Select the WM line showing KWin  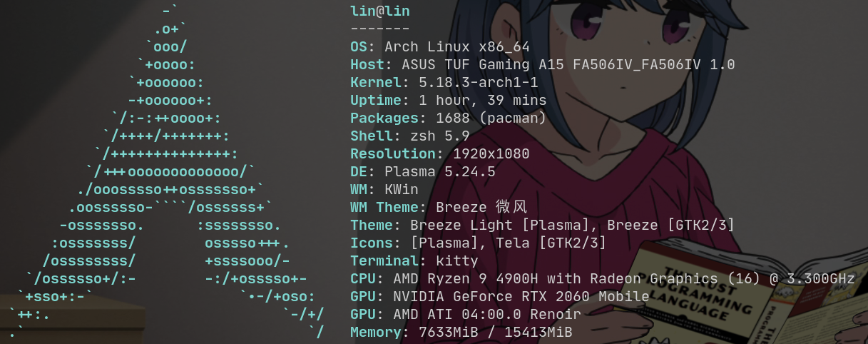[384, 190]
